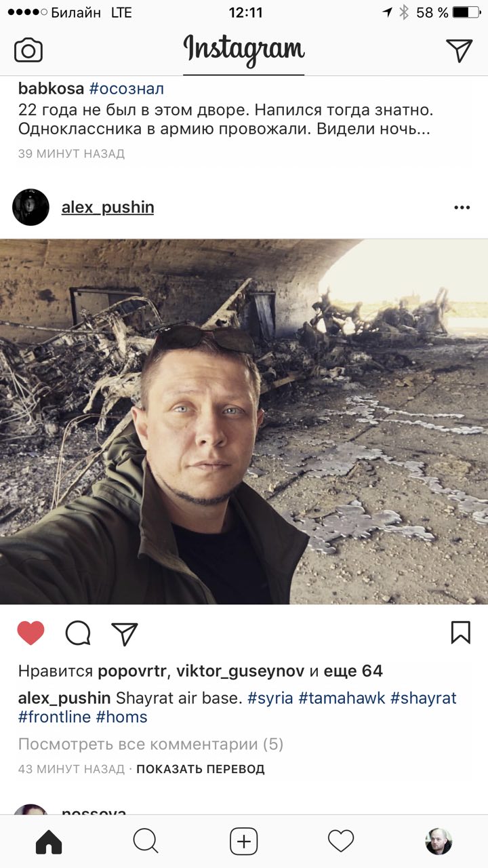
Task: Open alex_pushin username link in post header
Action: (x=108, y=208)
